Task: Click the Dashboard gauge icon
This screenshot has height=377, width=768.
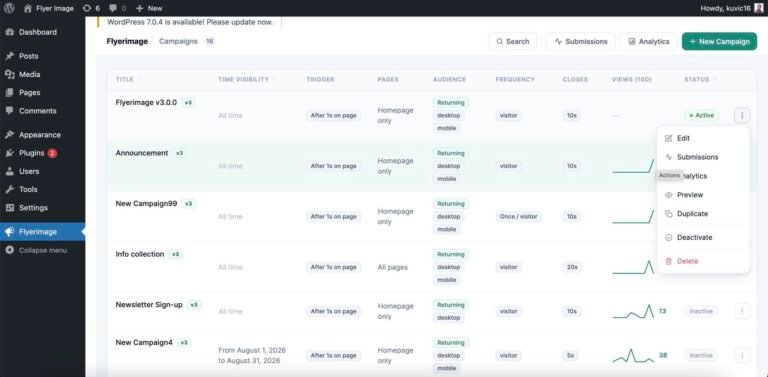Action: click(9, 32)
